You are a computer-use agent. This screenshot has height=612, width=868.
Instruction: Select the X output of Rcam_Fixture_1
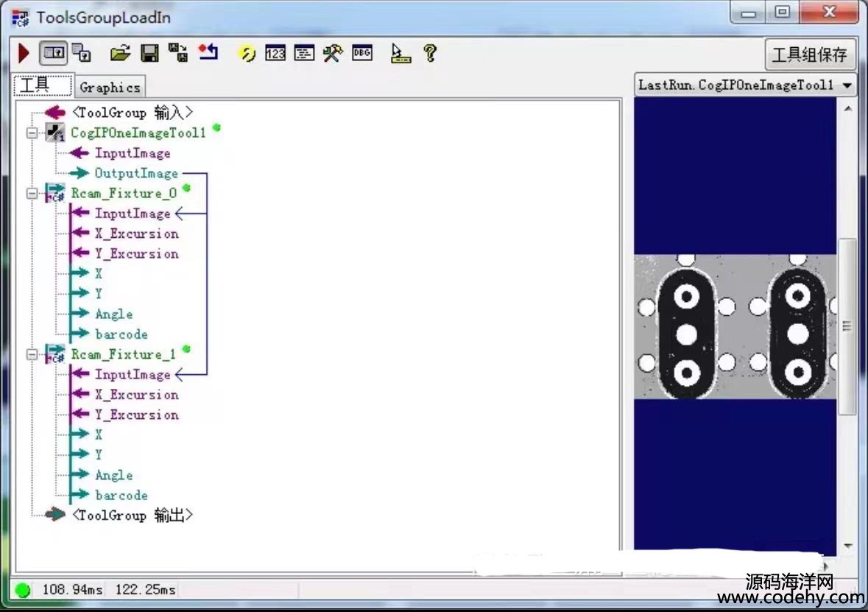coord(99,435)
